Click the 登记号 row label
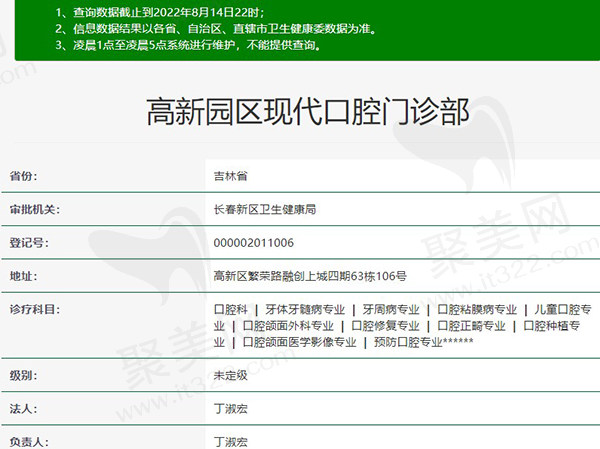 point(30,243)
